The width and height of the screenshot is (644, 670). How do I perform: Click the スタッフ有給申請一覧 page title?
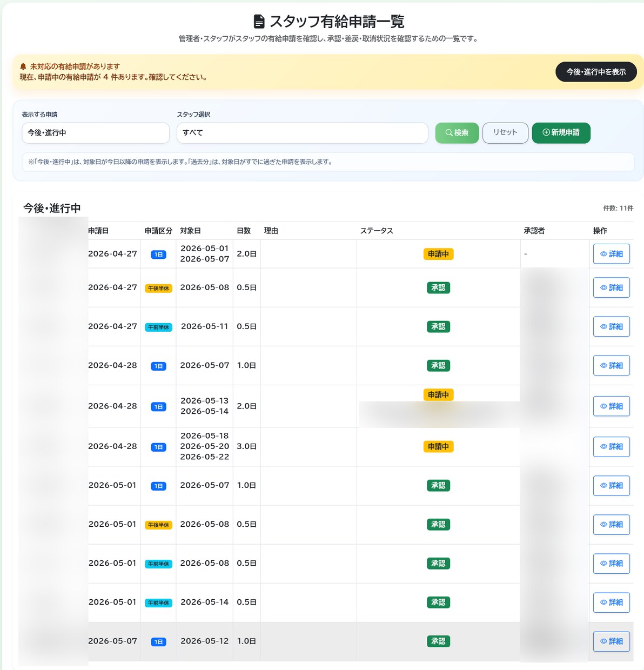click(337, 22)
